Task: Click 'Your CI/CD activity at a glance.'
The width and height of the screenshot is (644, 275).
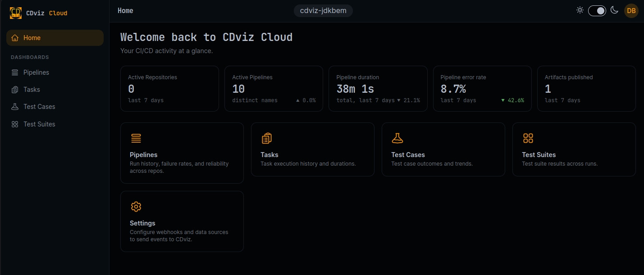Action: [x=167, y=51]
